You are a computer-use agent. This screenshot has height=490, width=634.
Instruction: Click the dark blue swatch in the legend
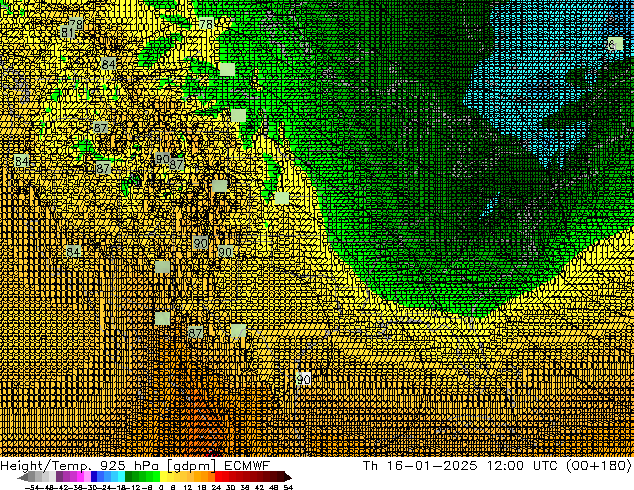click(x=94, y=476)
